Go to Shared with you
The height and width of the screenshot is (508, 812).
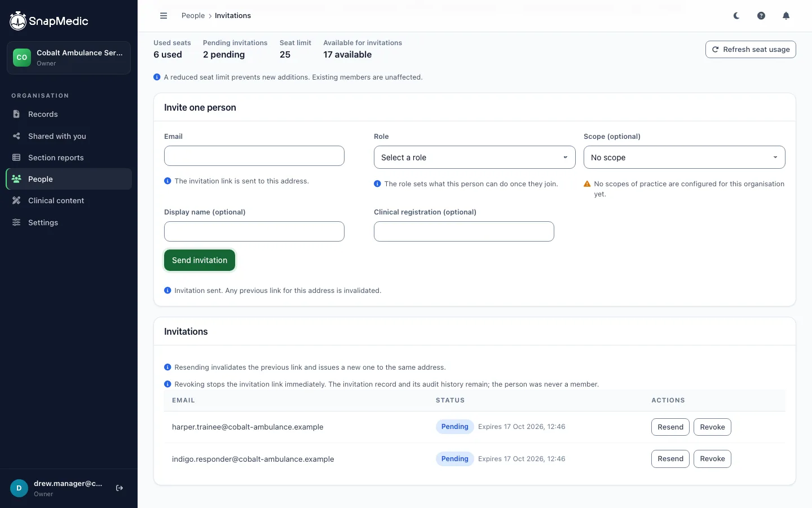(x=69, y=136)
